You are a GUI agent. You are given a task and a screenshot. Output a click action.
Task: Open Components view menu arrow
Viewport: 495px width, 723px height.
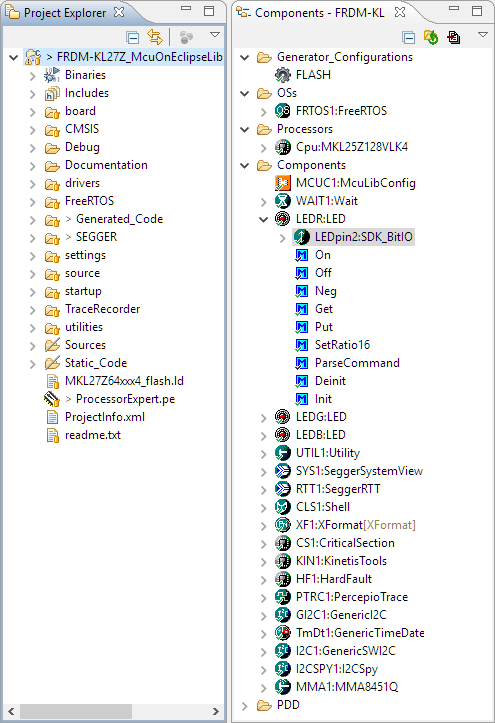pos(483,35)
